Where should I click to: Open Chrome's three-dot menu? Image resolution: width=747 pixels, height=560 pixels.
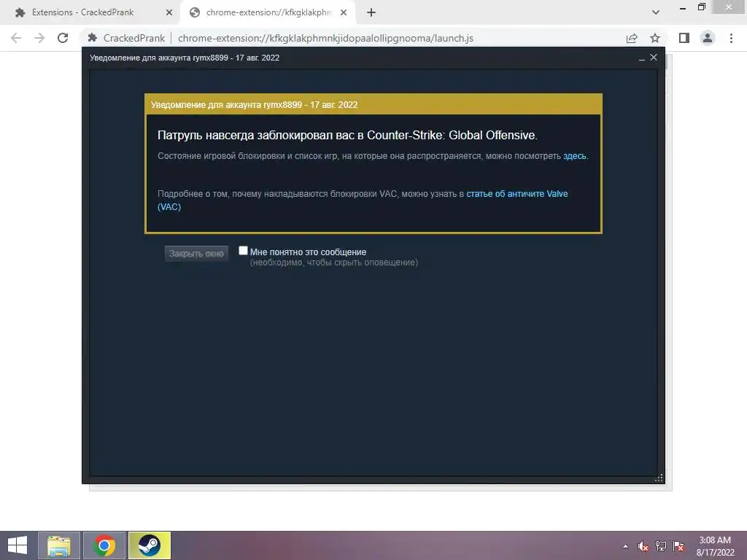pos(731,38)
